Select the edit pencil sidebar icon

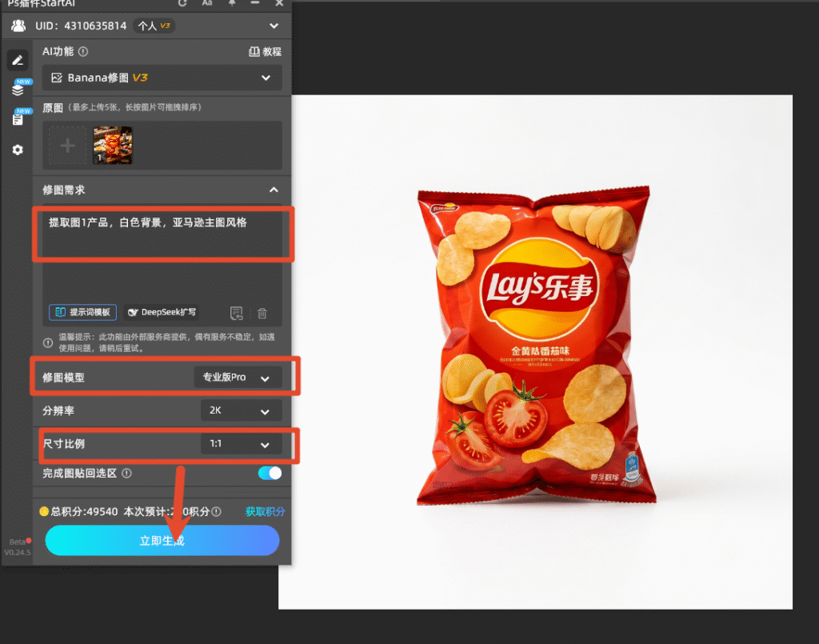coord(18,61)
